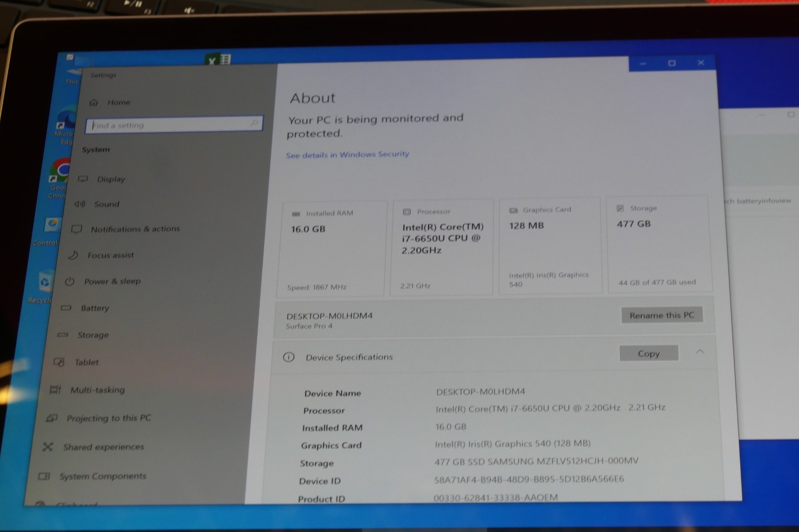This screenshot has width=799, height=532.
Task: Click the System Components icon
Action: tap(44, 476)
